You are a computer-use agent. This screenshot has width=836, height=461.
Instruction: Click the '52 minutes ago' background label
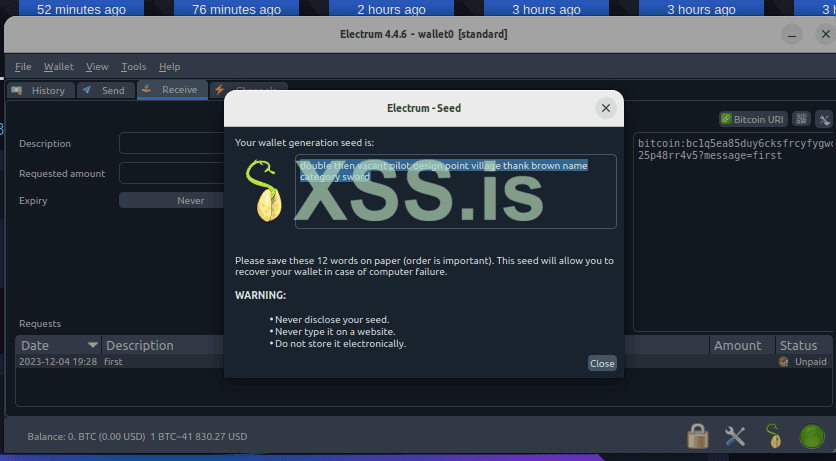(82, 8)
